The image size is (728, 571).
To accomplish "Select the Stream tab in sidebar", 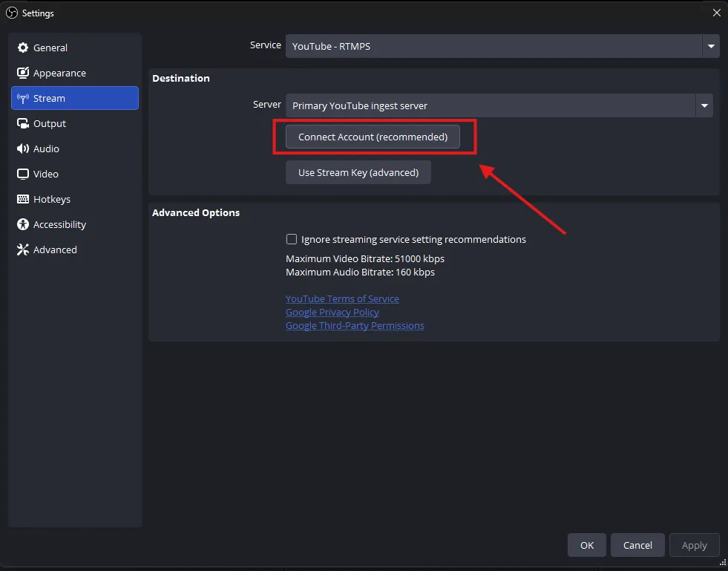I will (x=48, y=98).
